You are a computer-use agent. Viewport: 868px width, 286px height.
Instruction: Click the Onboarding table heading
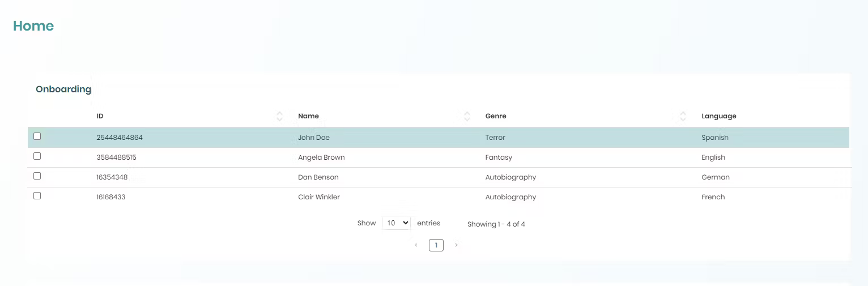pos(63,89)
